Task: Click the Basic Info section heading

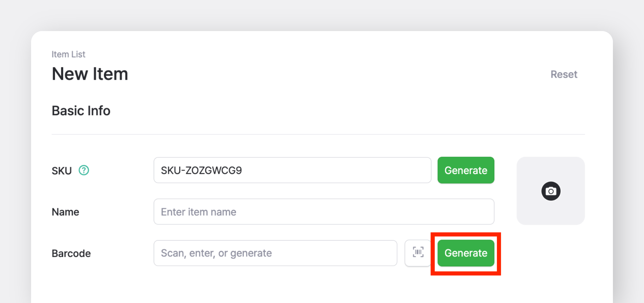Action: point(81,110)
